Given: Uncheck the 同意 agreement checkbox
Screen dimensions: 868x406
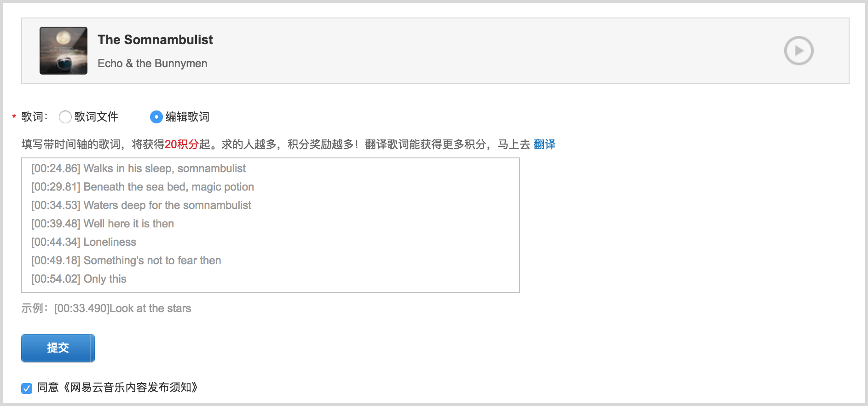Looking at the screenshot, I should [27, 388].
